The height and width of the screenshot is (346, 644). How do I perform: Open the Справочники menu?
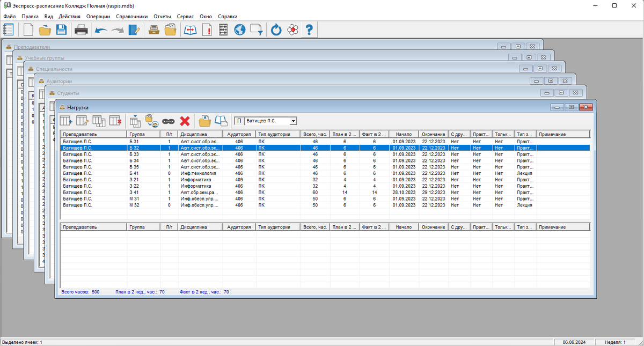[x=131, y=17]
